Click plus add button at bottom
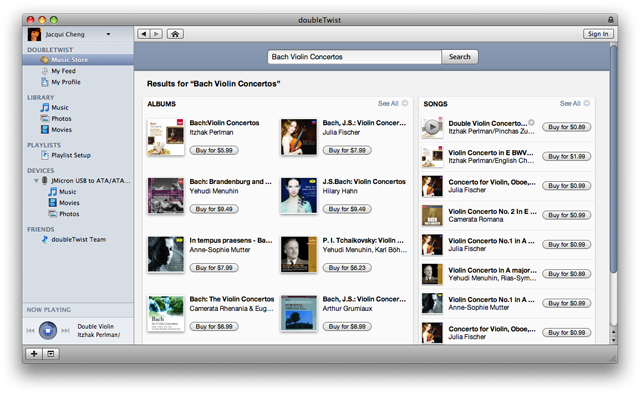640x394 pixels. tap(34, 354)
